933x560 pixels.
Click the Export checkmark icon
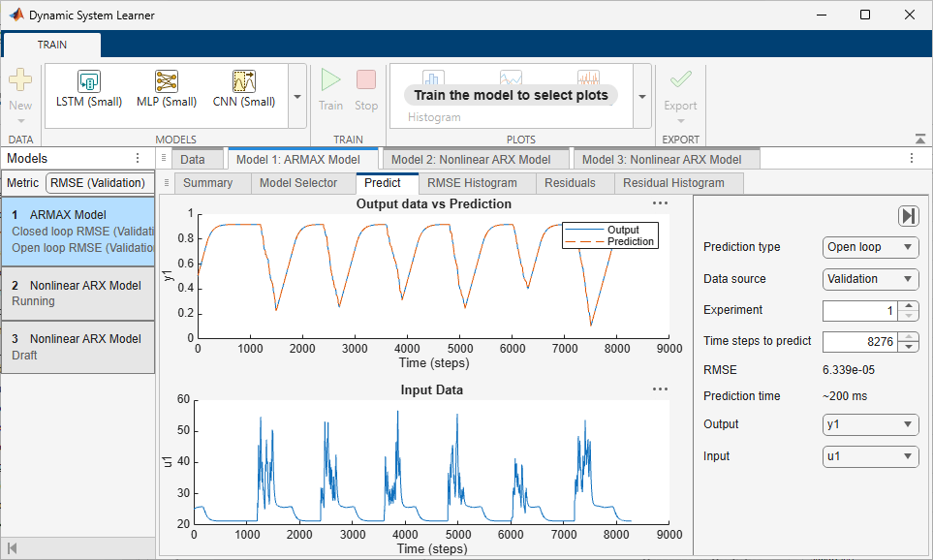[x=681, y=79]
